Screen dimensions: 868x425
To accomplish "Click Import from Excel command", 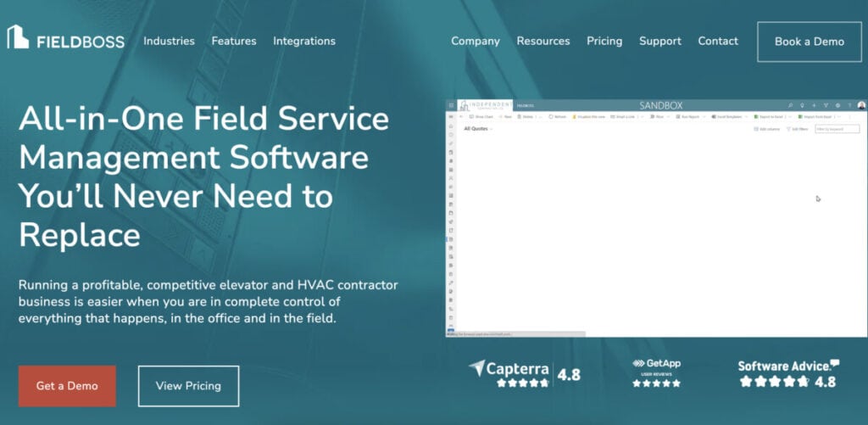I will (x=815, y=116).
